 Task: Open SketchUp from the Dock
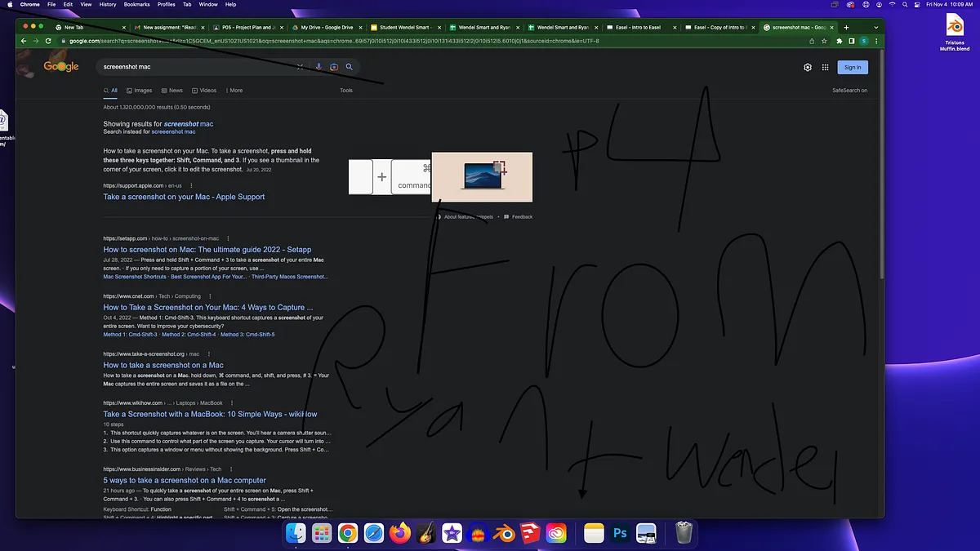point(530,534)
